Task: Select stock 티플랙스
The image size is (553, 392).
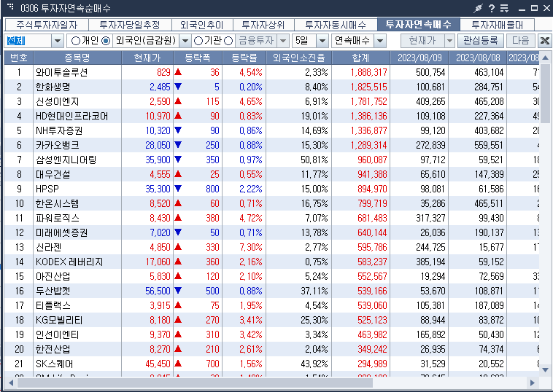Action: coord(53,306)
